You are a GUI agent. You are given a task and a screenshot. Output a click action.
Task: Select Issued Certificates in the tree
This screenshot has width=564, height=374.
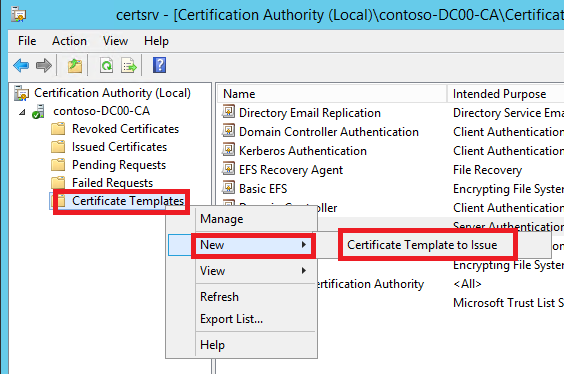tap(119, 147)
